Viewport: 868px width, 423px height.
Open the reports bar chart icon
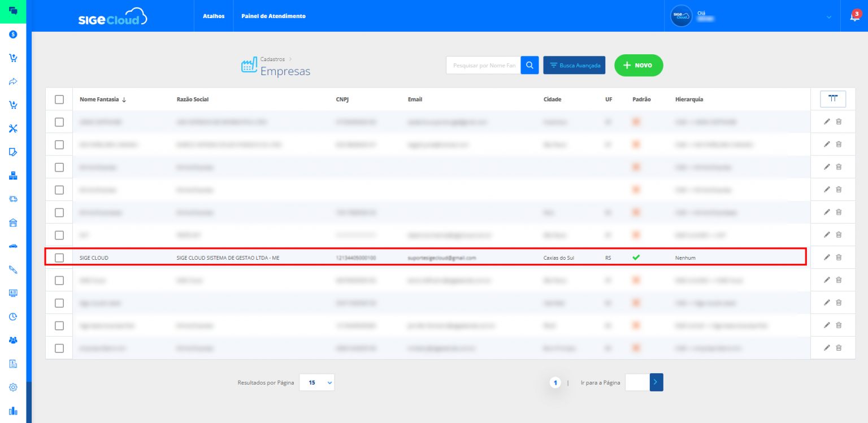pyautogui.click(x=12, y=411)
